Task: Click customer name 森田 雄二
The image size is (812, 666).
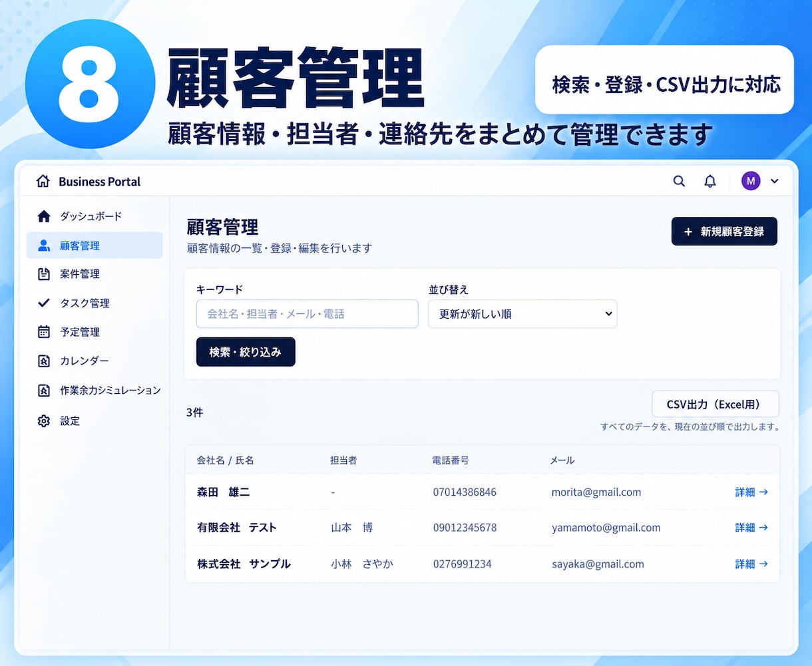Action: 224,492
